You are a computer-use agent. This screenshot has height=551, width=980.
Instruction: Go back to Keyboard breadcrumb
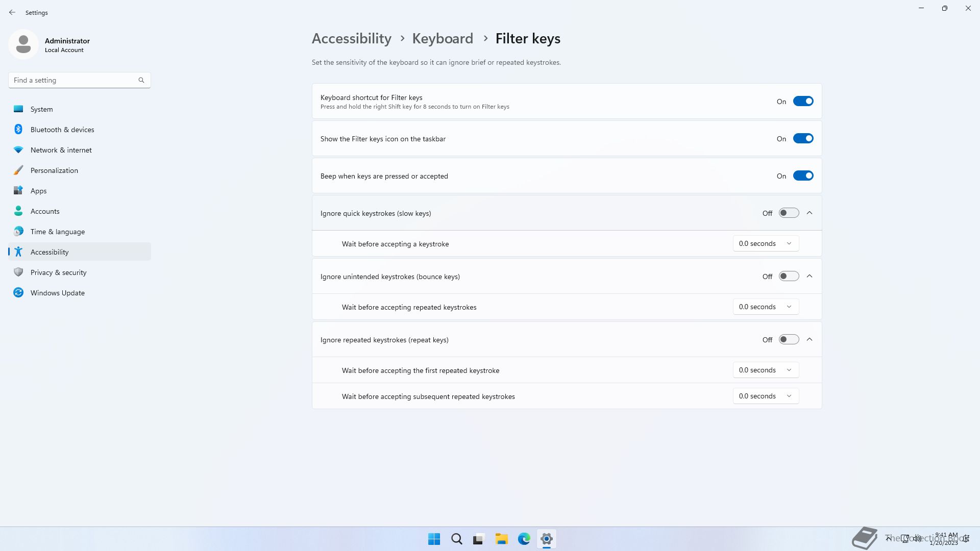pos(442,39)
